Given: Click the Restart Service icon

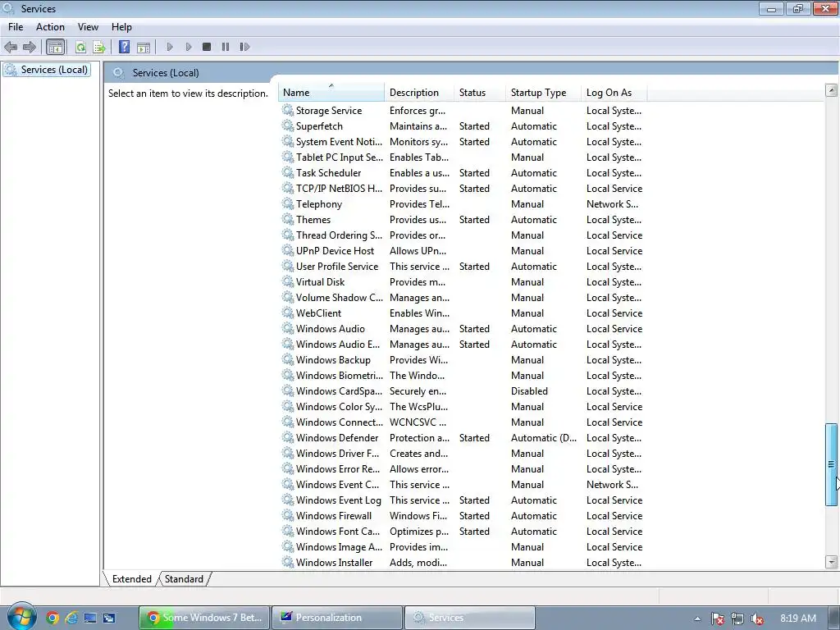Looking at the screenshot, I should (x=244, y=47).
